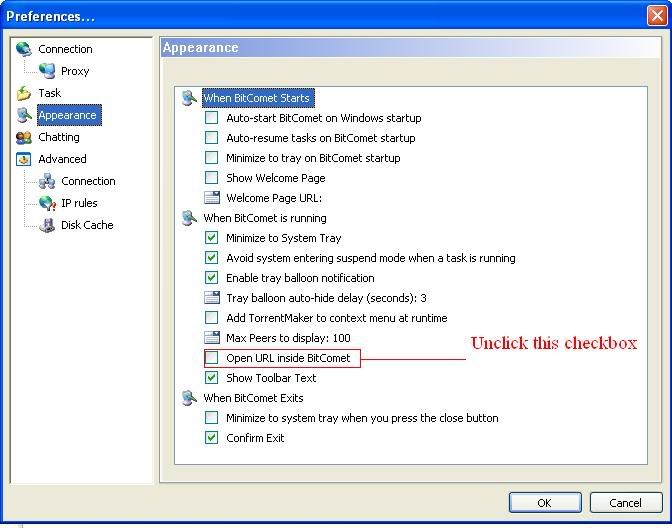Click the Advanced Connection network icon

47,181
